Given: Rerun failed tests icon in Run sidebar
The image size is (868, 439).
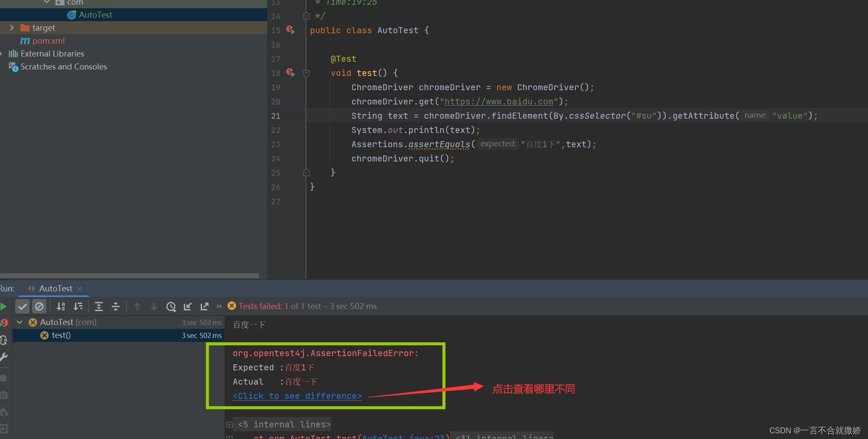Looking at the screenshot, I should [x=4, y=323].
